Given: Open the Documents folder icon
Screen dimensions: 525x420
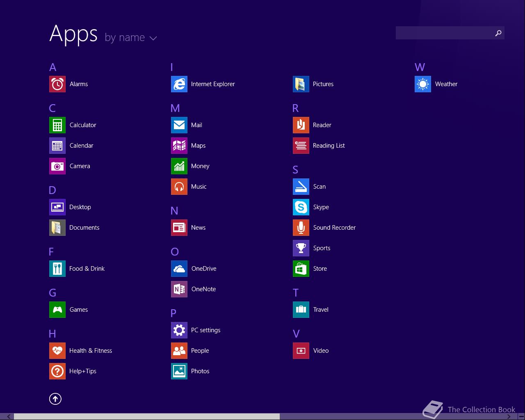Looking at the screenshot, I should pos(57,228).
